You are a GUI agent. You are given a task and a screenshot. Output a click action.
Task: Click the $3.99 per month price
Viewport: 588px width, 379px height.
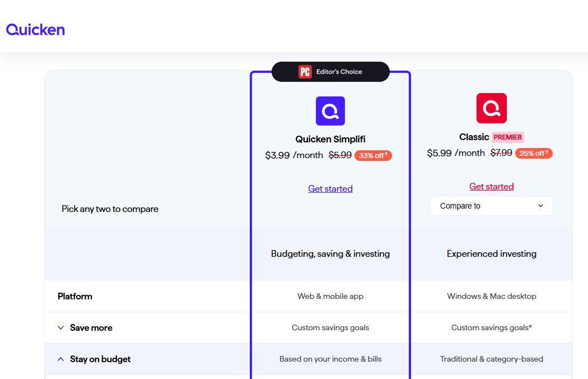(277, 155)
